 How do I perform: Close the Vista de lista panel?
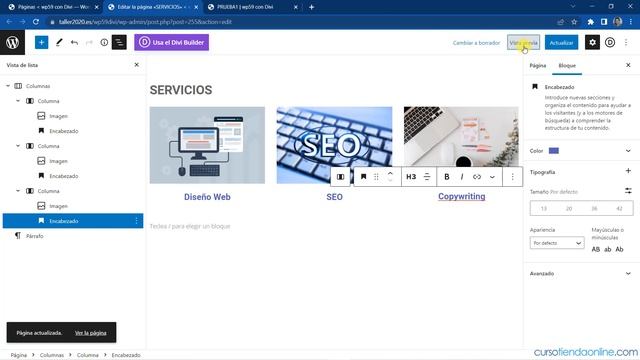(x=137, y=65)
